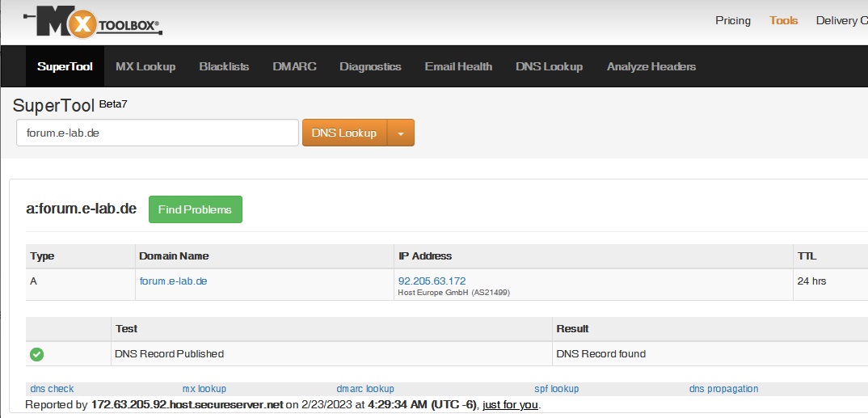Click the green Find Problems button
This screenshot has width=868, height=418.
[196, 209]
